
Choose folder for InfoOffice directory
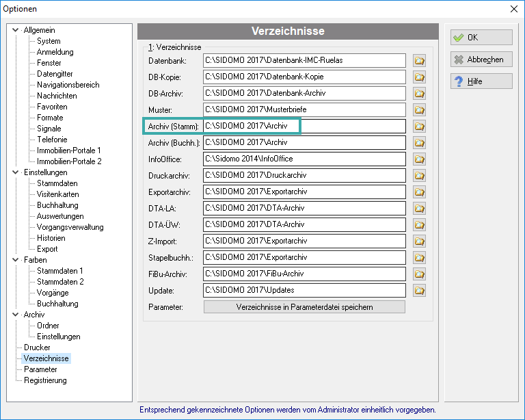pos(419,159)
